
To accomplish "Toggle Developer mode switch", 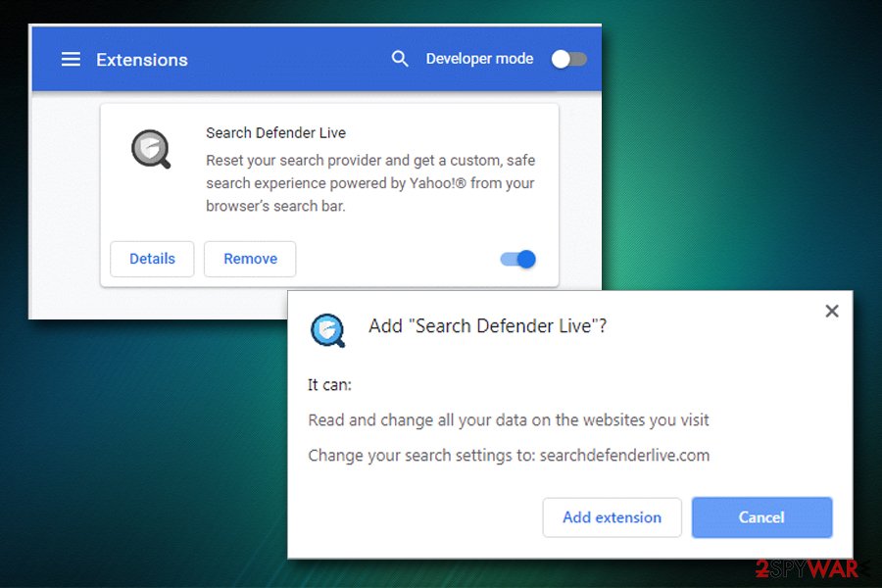I will click(568, 59).
